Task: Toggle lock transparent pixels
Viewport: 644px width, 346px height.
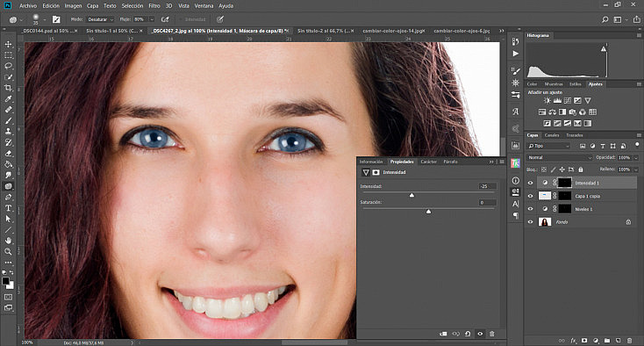Action: click(x=544, y=169)
